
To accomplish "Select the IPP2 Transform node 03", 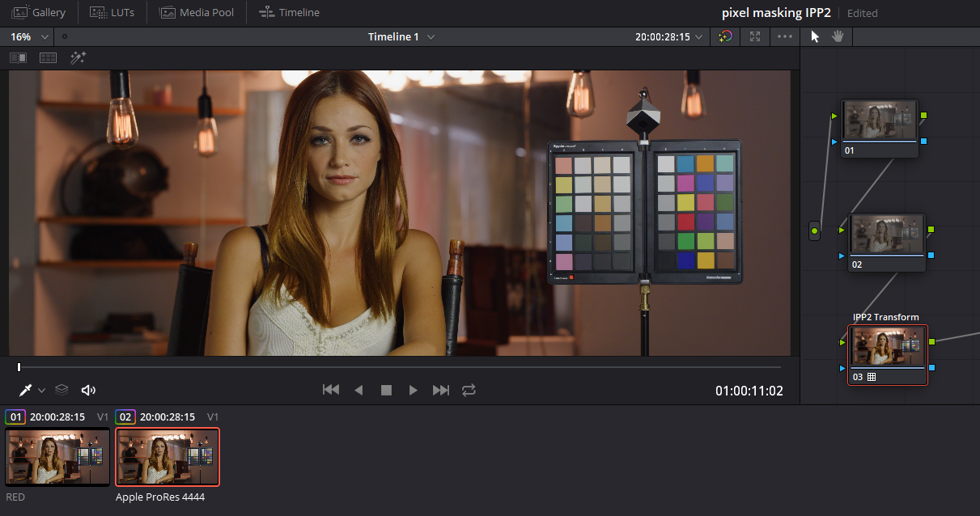I will [x=888, y=355].
